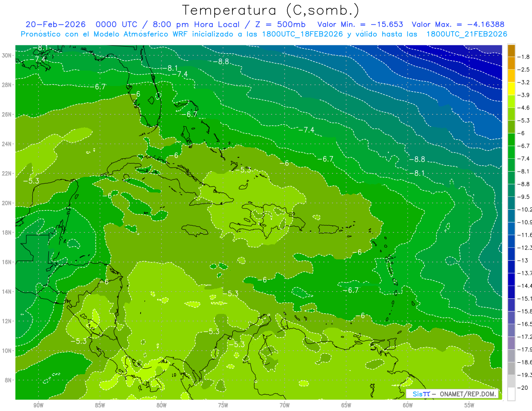Click the "Sisπ" logo text
Viewport: 532px width, 411px height.
point(421,394)
